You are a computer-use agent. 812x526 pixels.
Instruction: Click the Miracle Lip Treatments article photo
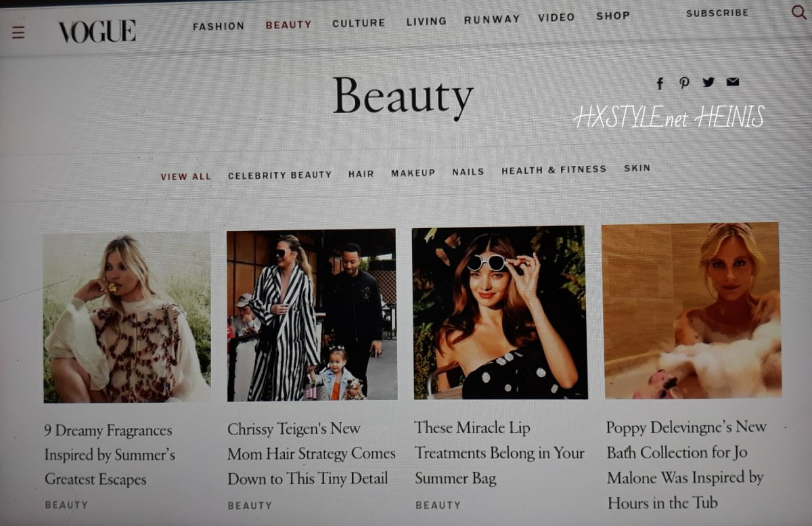(499, 313)
